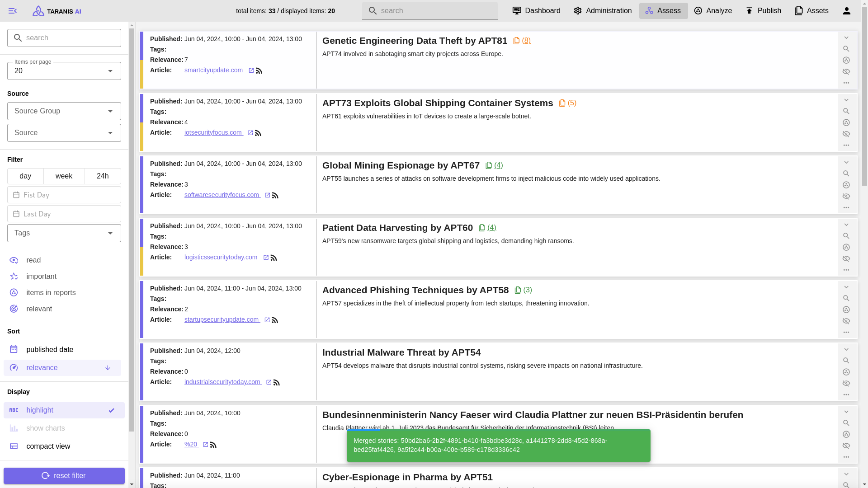Select the 24h time range filter
The width and height of the screenshot is (868, 488).
(102, 176)
